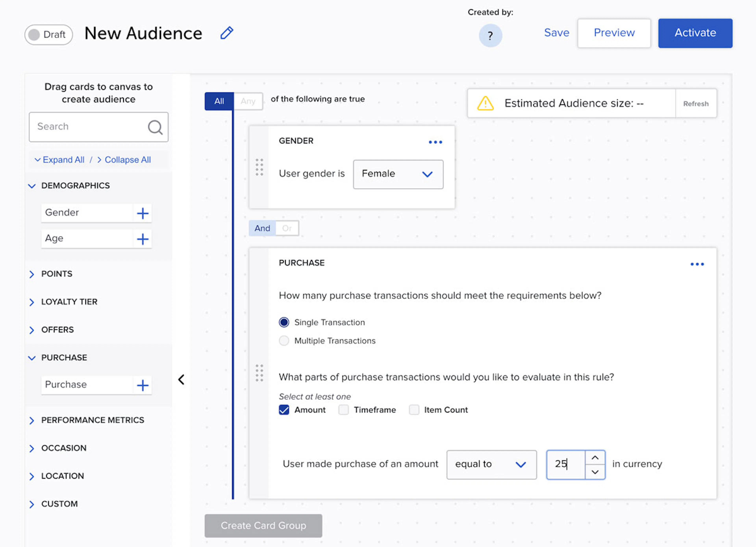Uncheck the Amount checkbox
Image resolution: width=756 pixels, height=547 pixels.
(x=284, y=410)
